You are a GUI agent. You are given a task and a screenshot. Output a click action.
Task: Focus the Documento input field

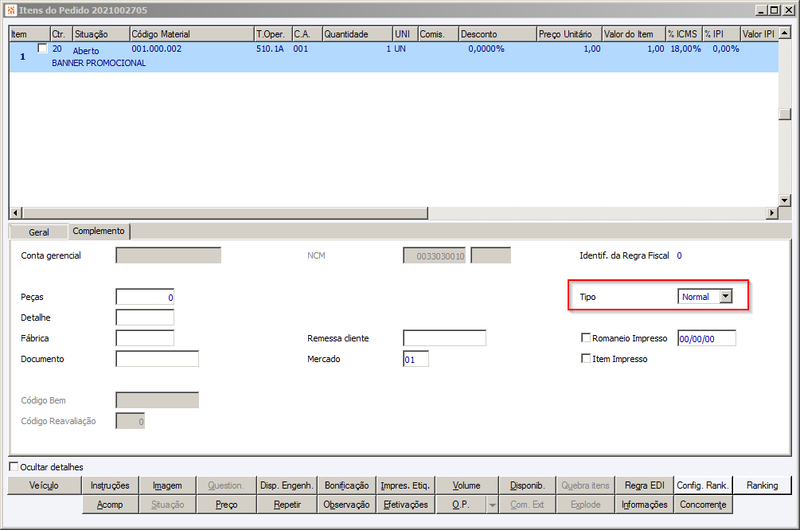pyautogui.click(x=157, y=359)
